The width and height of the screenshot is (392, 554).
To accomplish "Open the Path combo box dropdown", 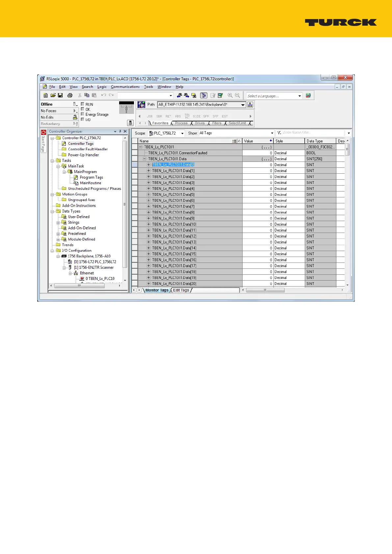I will 243,105.
